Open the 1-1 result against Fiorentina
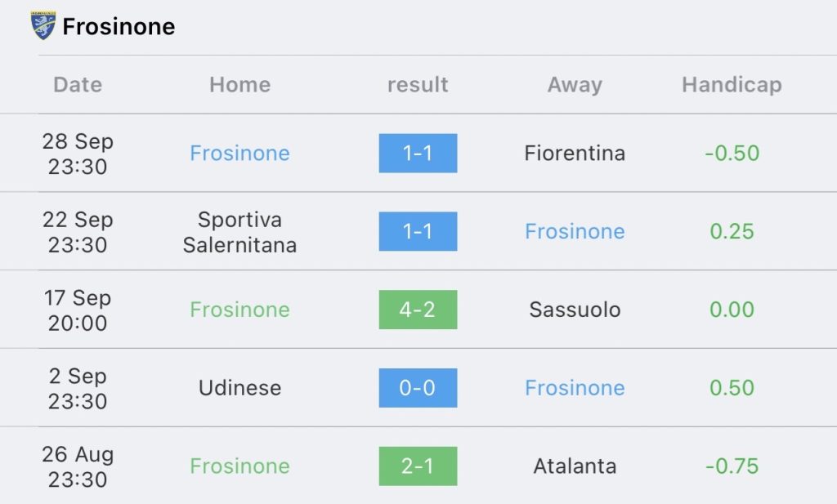The height and width of the screenshot is (504, 837). (418, 153)
